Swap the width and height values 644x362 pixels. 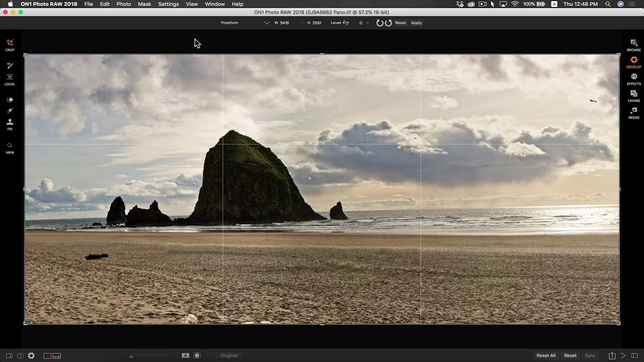pyautogui.click(x=302, y=23)
